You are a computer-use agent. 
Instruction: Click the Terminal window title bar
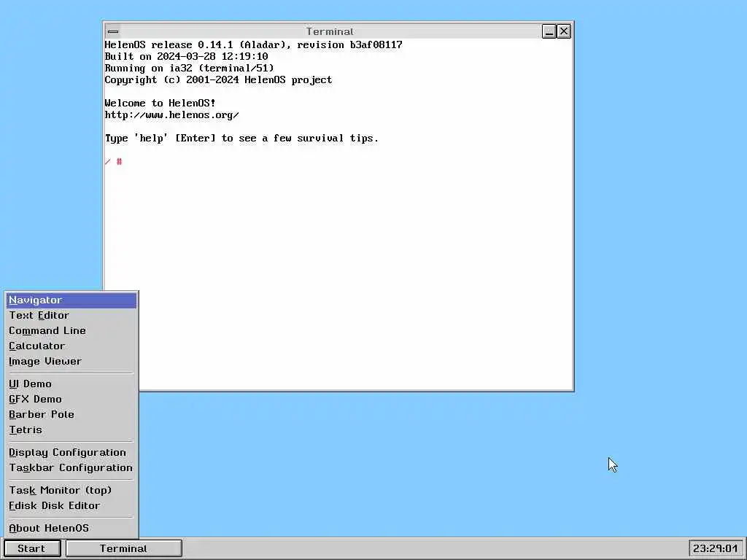(x=330, y=31)
